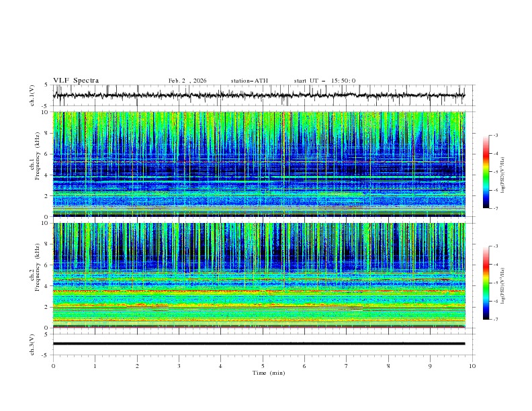Click the 10 minute tick label on time axis
The image size is (532, 411).
coord(472,366)
